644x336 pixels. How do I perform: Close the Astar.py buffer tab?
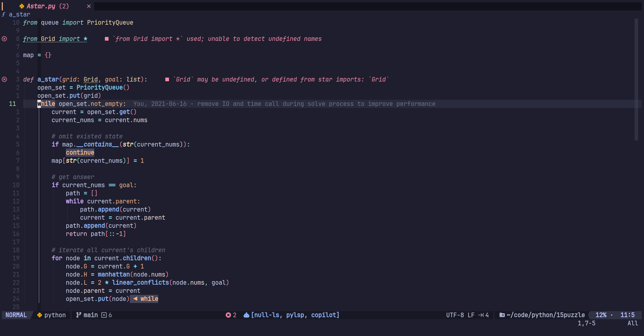(x=89, y=6)
